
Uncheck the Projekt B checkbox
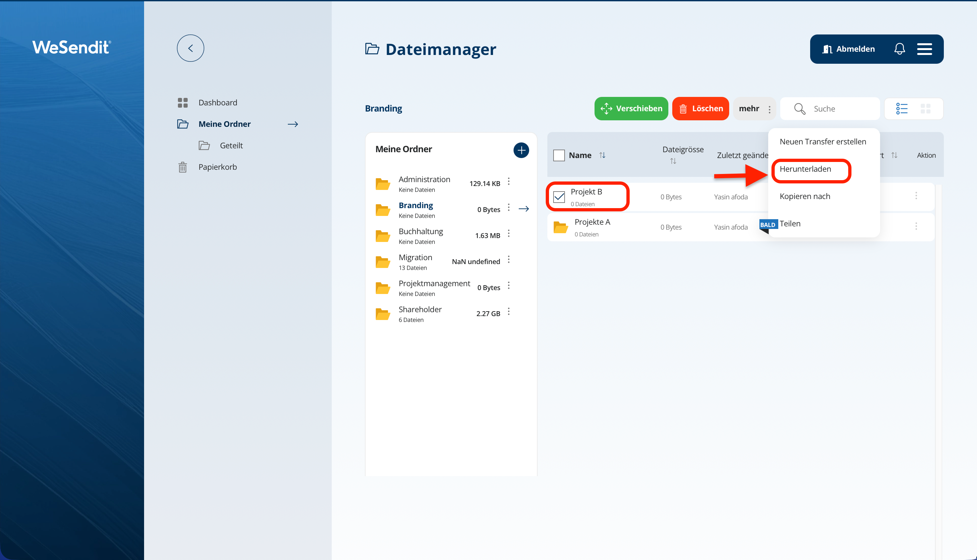point(559,197)
